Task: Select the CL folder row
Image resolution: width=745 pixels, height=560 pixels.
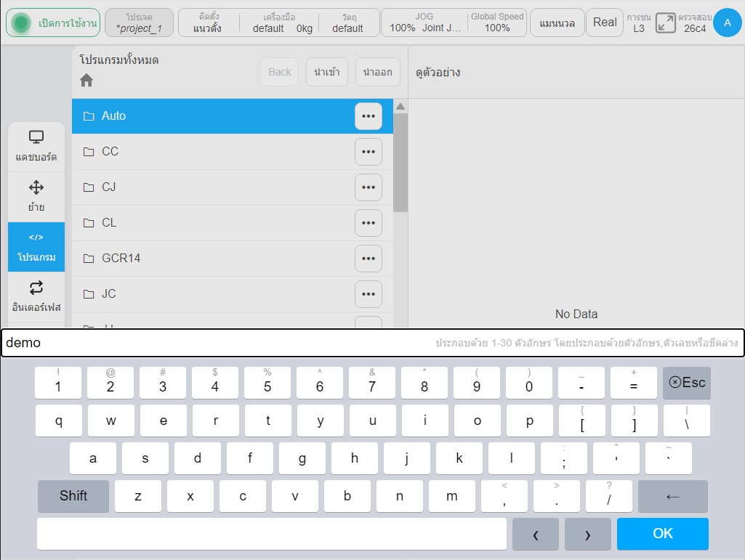Action: tap(233, 223)
